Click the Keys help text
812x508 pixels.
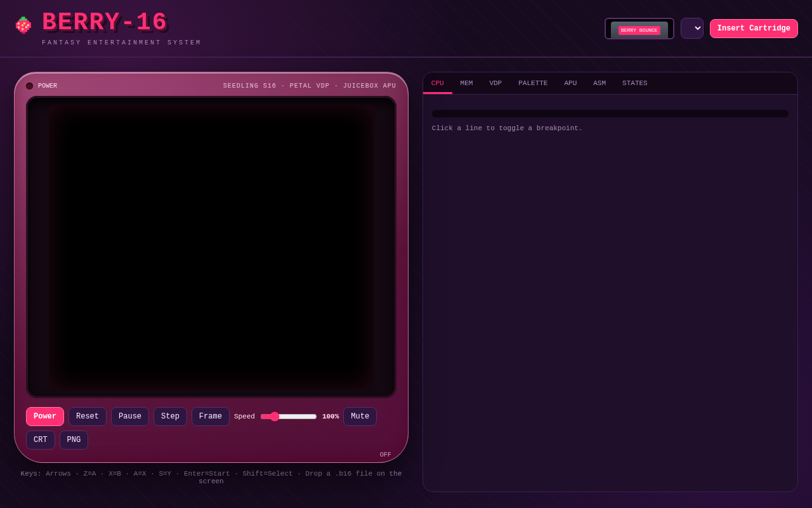click(211, 478)
